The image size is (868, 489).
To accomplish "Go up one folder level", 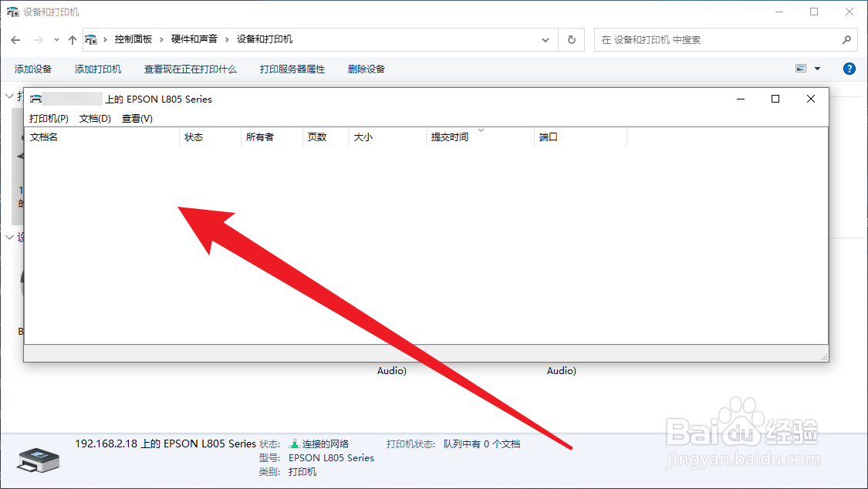I will 73,40.
